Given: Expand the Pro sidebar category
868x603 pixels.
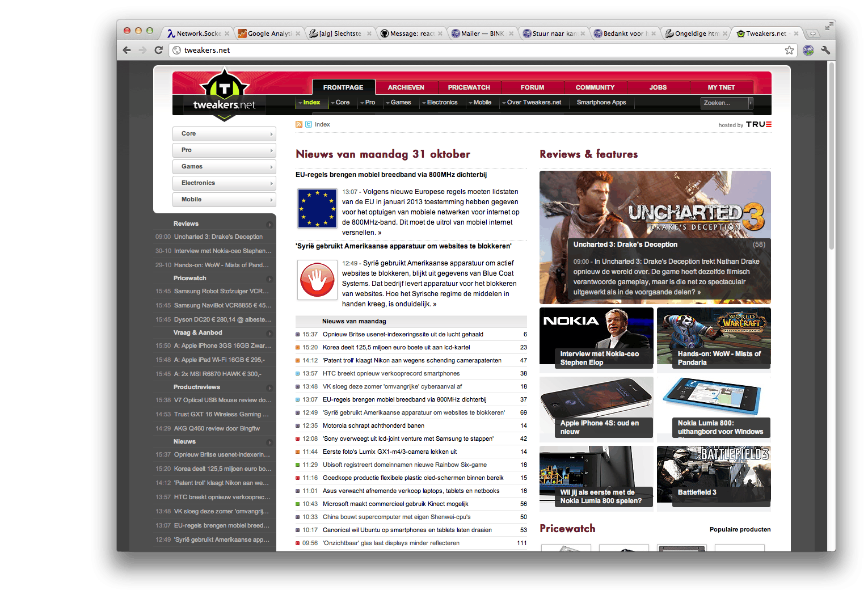Looking at the screenshot, I should (224, 150).
